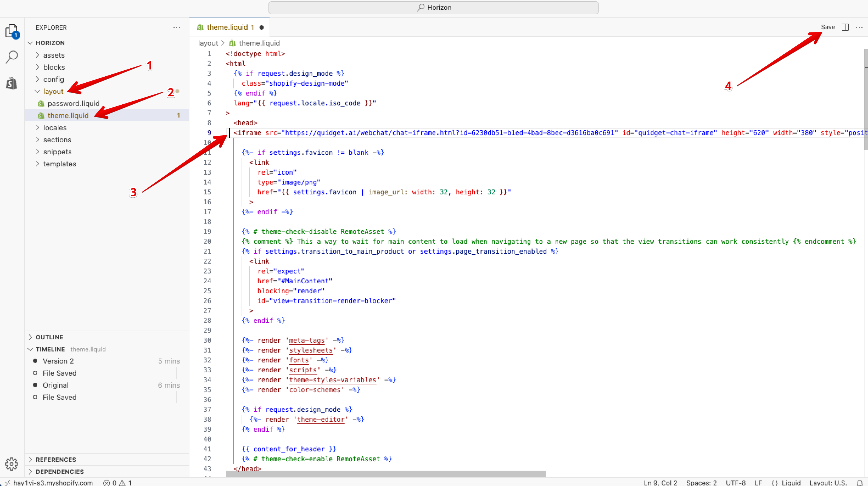
Task: Click the errors and warnings status indicator
Action: point(117,483)
